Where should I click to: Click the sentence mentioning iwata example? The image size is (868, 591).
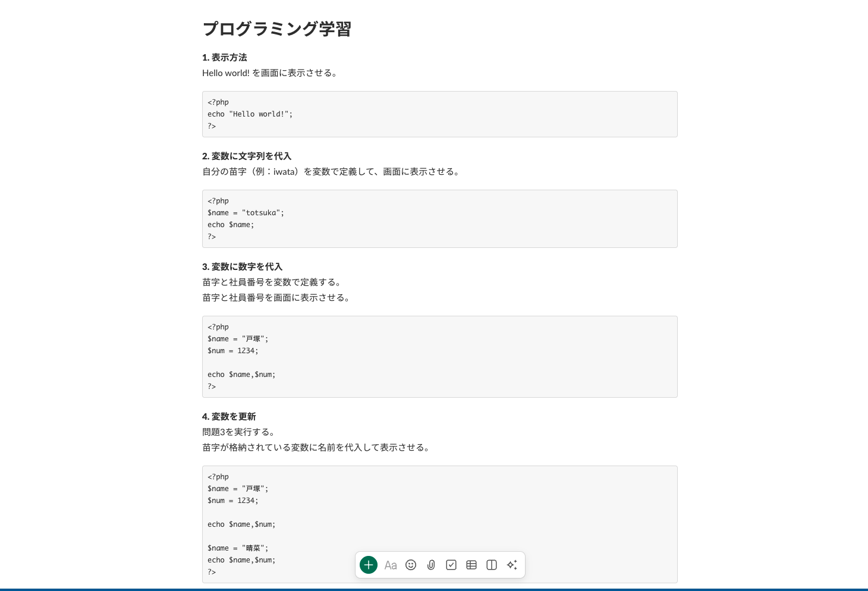click(332, 172)
